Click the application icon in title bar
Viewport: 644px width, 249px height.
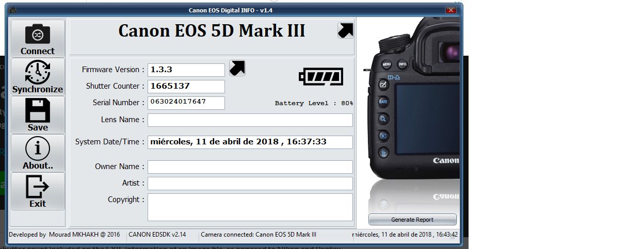point(13,10)
